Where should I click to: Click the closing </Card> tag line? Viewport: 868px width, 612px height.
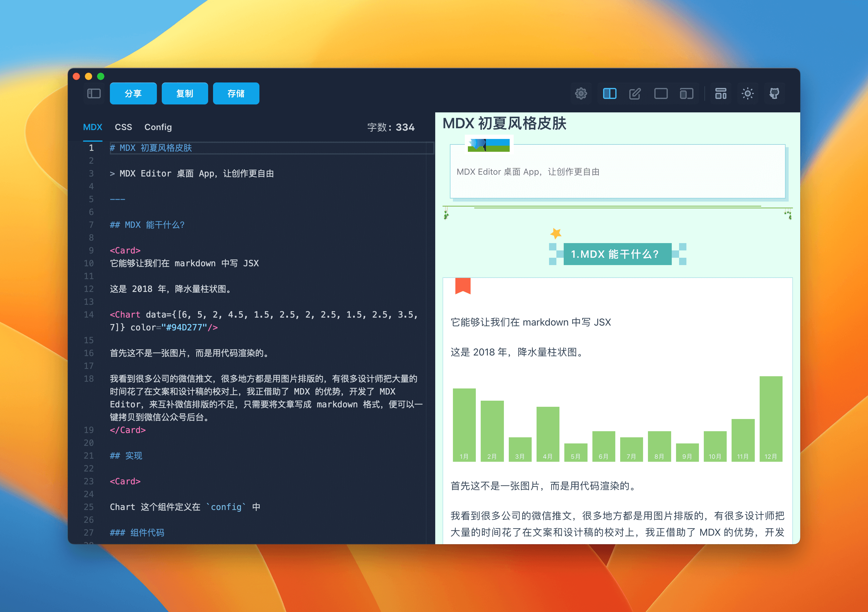(128, 430)
